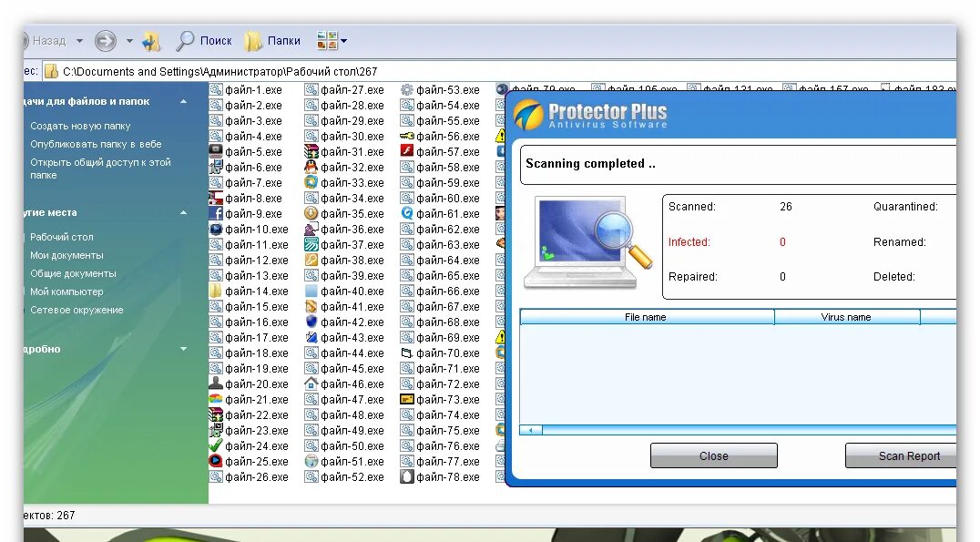Select the WinRAR icon of файл-22.exe

tap(216, 414)
